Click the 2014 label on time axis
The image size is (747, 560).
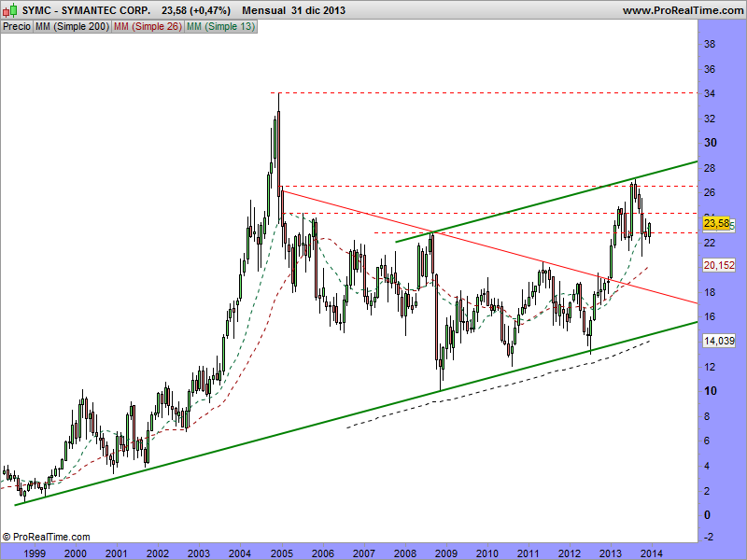(652, 553)
